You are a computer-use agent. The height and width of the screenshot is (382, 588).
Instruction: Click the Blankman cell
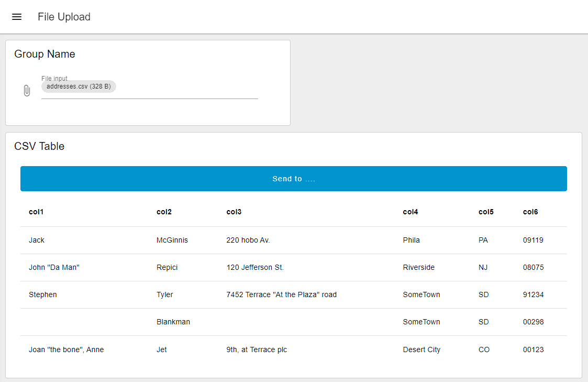click(x=173, y=322)
